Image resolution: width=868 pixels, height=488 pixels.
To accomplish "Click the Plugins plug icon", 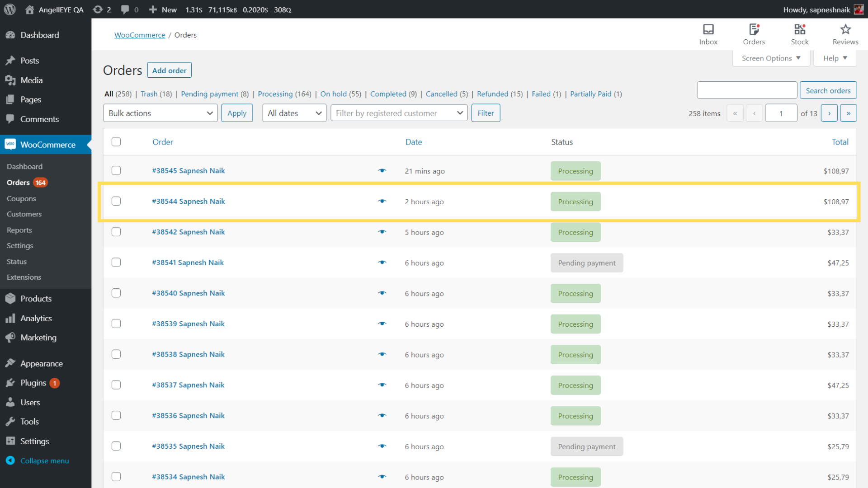I will pyautogui.click(x=10, y=383).
